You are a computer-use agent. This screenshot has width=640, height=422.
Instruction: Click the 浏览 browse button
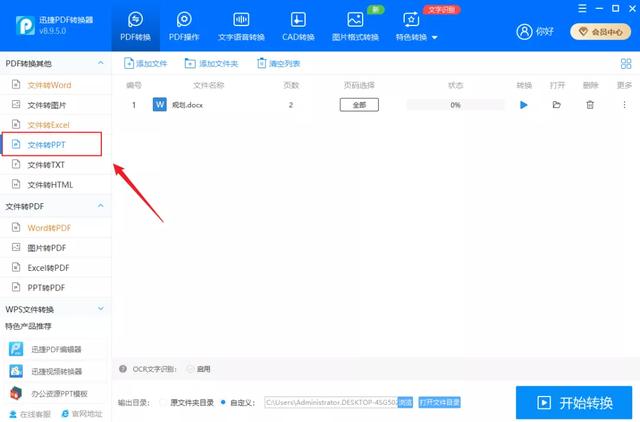(405, 402)
